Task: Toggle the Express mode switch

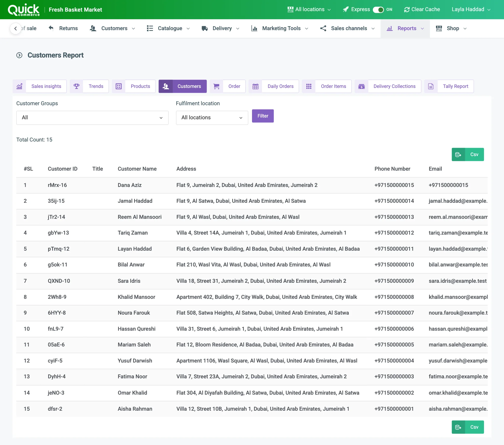Action: click(378, 10)
